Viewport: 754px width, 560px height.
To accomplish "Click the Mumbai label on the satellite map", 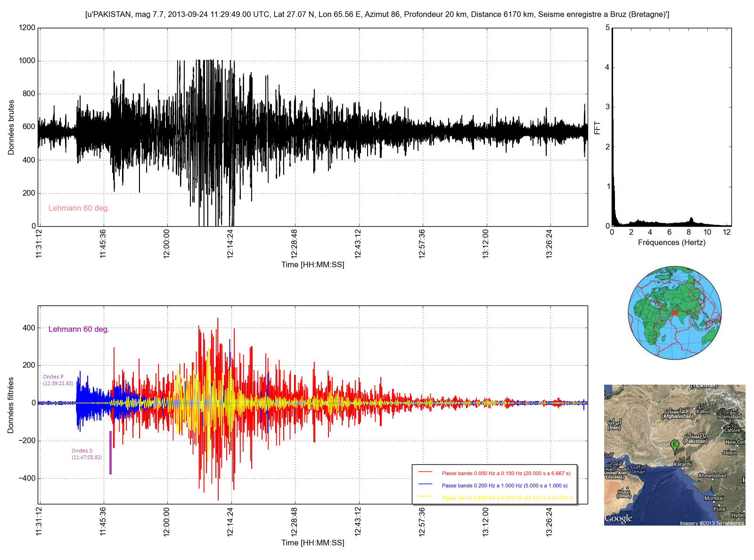I will point(713,498).
